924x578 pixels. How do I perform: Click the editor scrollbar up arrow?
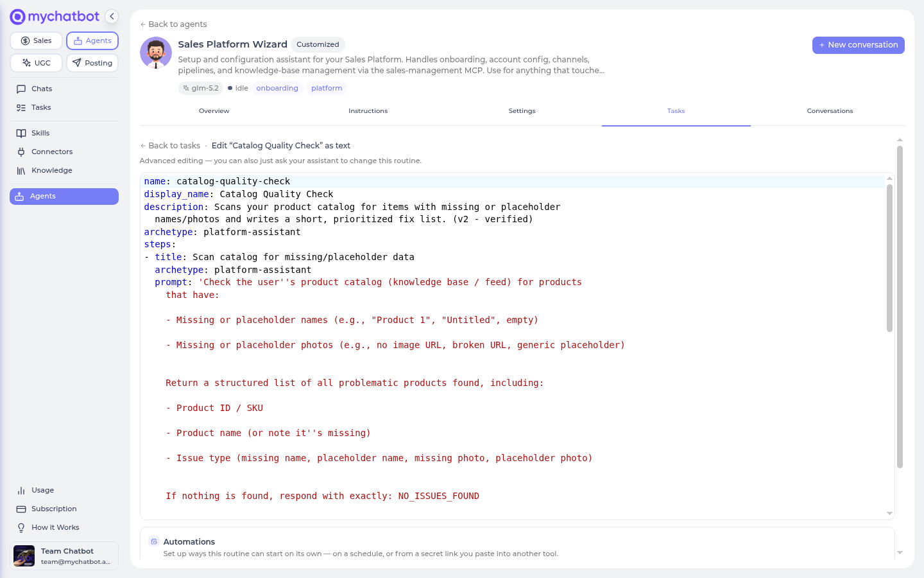[889, 178]
